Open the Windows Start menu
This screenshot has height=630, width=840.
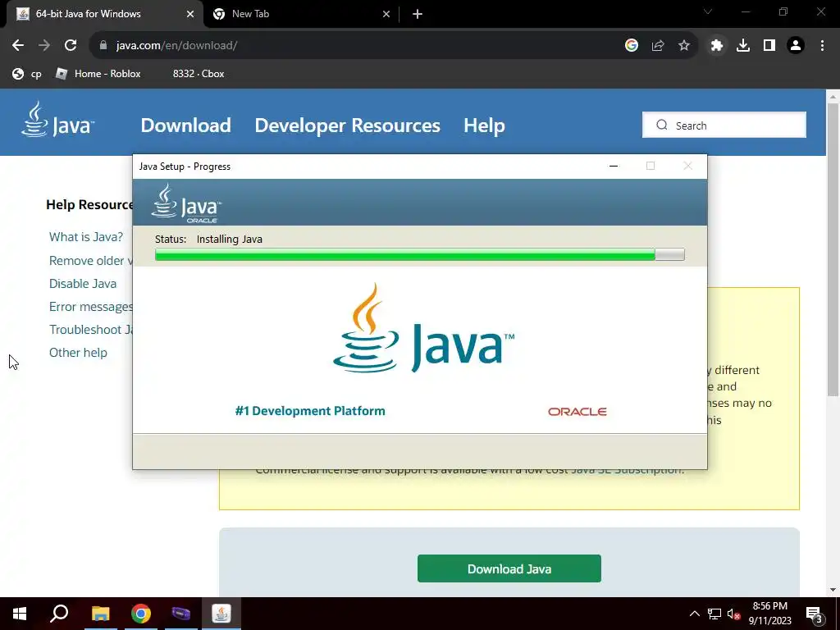tap(20, 614)
